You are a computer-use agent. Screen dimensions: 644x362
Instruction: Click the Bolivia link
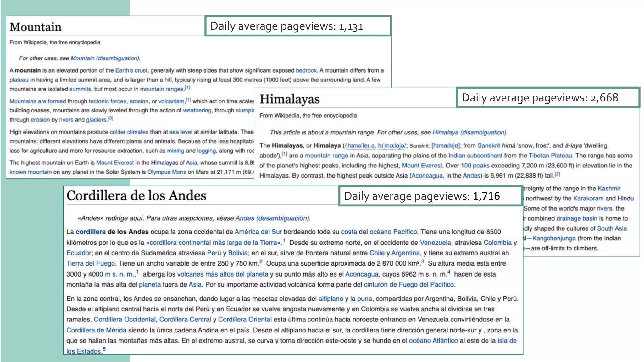tap(238, 253)
